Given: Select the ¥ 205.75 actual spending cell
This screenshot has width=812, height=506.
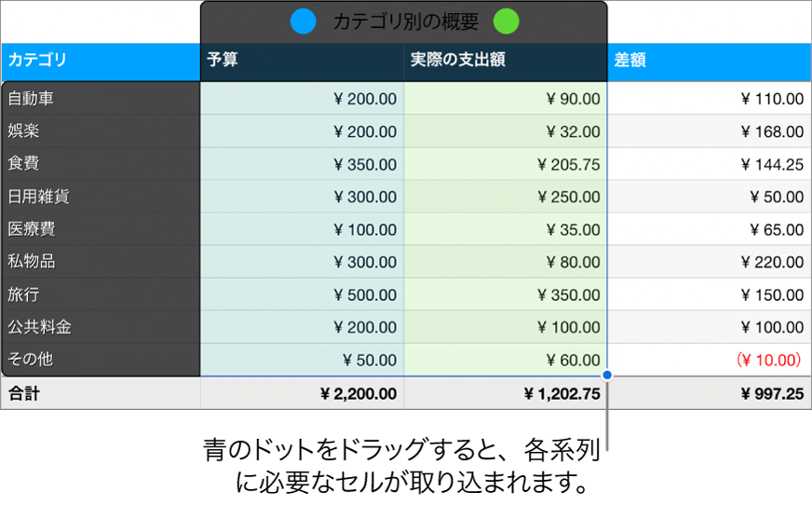Looking at the screenshot, I should point(505,164).
